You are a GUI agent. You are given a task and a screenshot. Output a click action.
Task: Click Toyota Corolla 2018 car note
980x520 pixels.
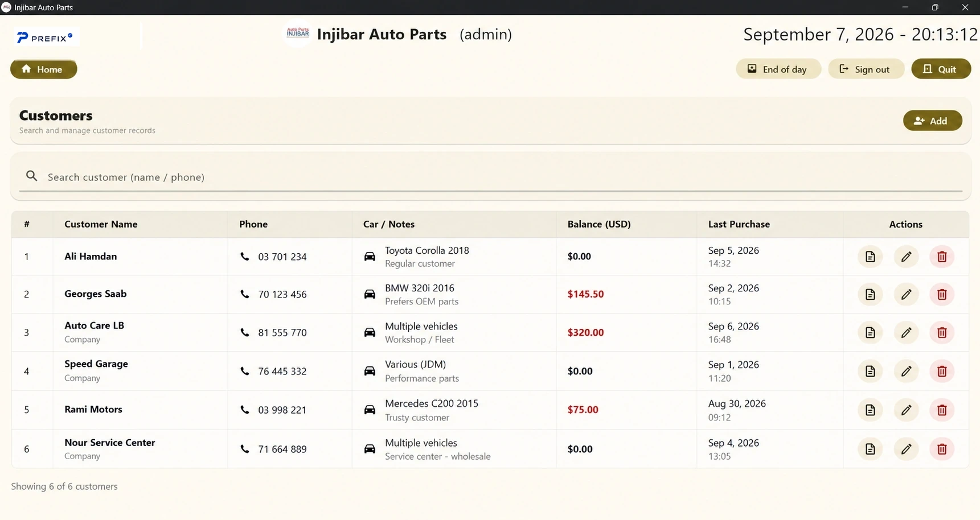(x=427, y=250)
